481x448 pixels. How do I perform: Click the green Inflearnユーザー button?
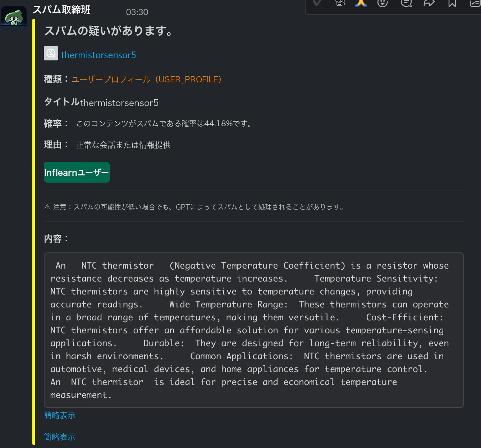pos(77,172)
